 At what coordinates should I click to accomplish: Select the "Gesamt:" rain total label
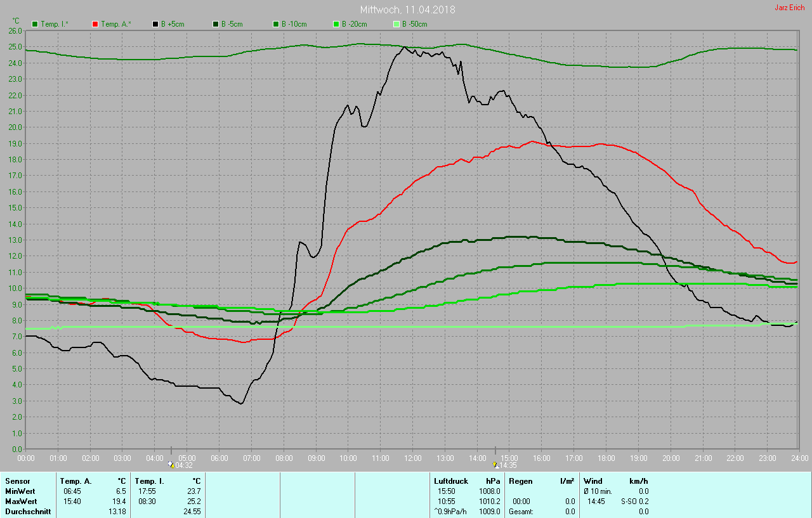point(521,512)
